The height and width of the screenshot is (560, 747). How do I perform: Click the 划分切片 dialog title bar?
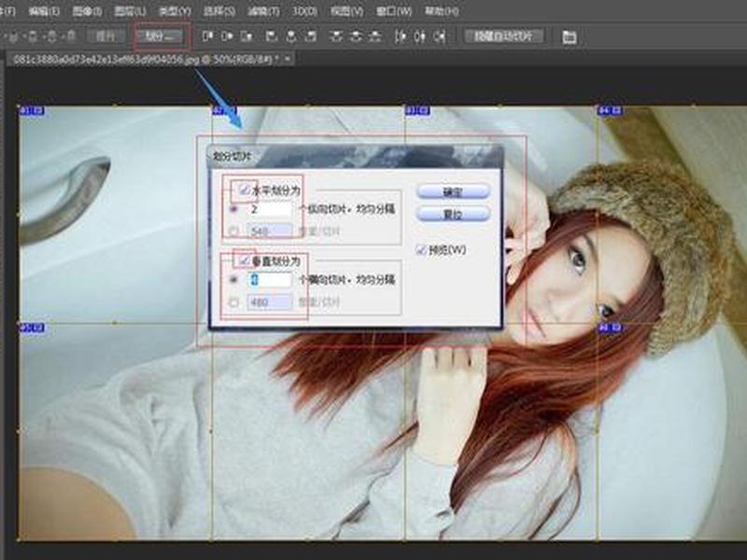355,156
